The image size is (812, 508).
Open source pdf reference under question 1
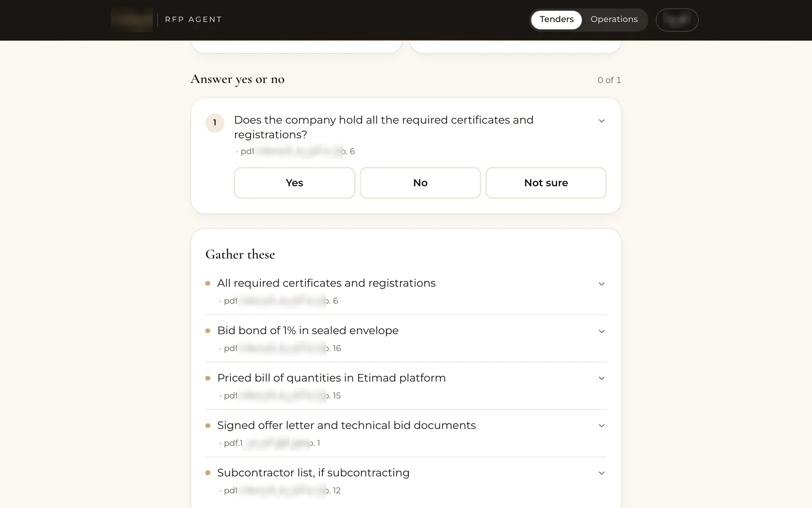coord(295,151)
